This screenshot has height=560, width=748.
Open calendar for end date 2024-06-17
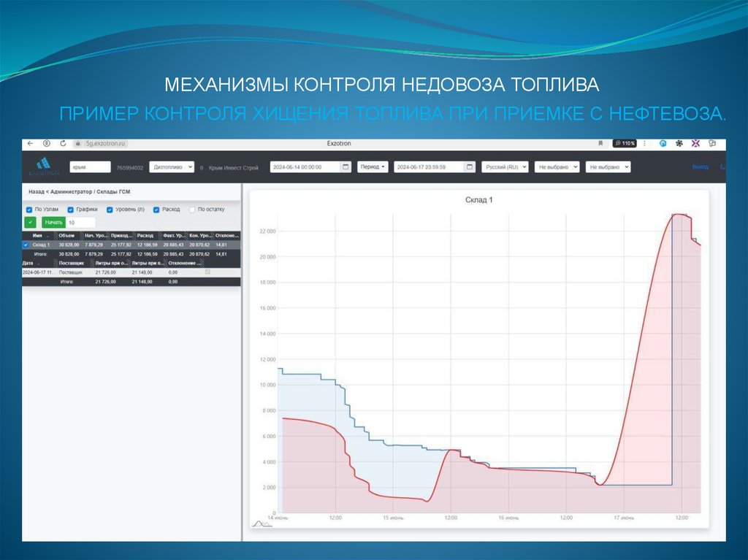[470, 167]
